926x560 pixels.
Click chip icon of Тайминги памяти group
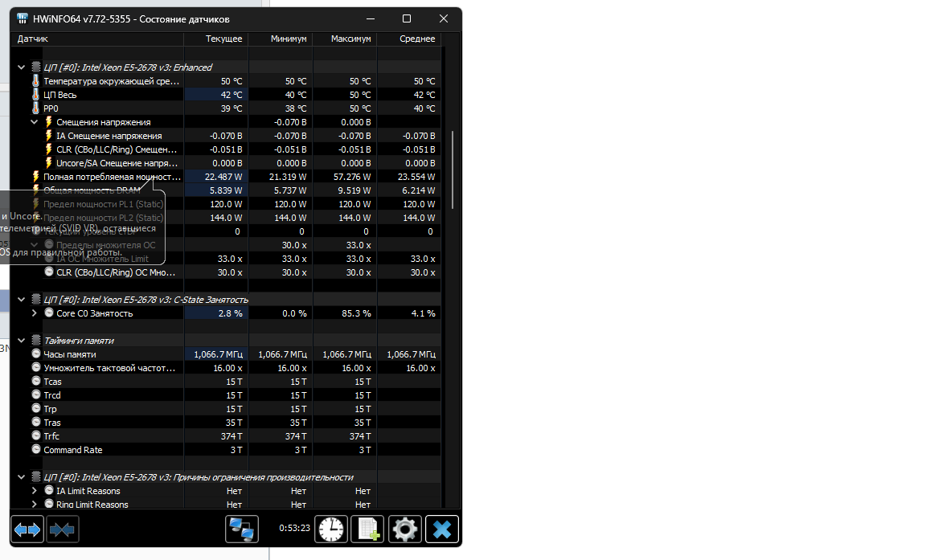[x=36, y=341]
